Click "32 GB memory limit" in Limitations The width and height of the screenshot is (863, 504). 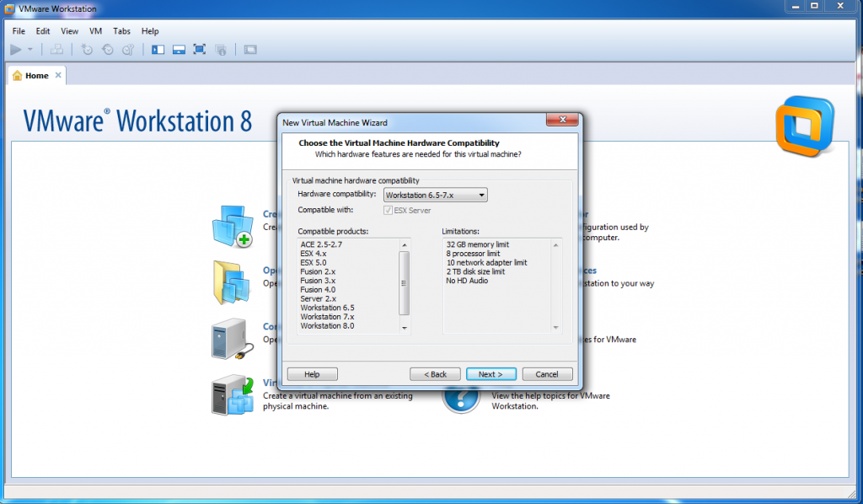478,245
